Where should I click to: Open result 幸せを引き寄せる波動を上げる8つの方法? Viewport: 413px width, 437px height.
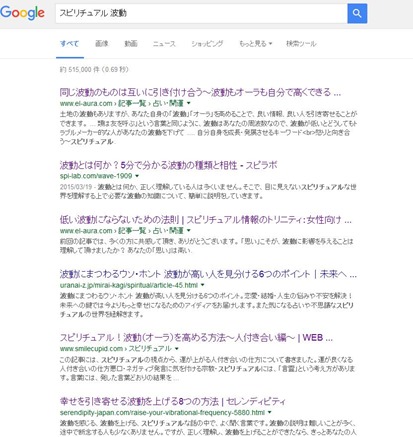coord(172,401)
